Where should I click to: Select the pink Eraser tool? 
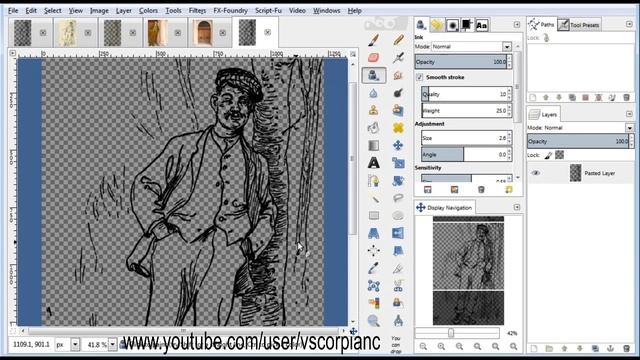(373, 58)
